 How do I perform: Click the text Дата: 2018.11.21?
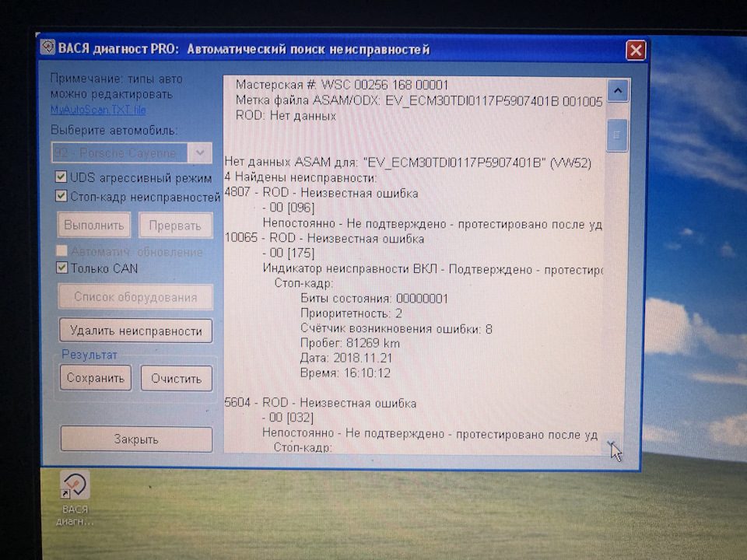tap(345, 358)
